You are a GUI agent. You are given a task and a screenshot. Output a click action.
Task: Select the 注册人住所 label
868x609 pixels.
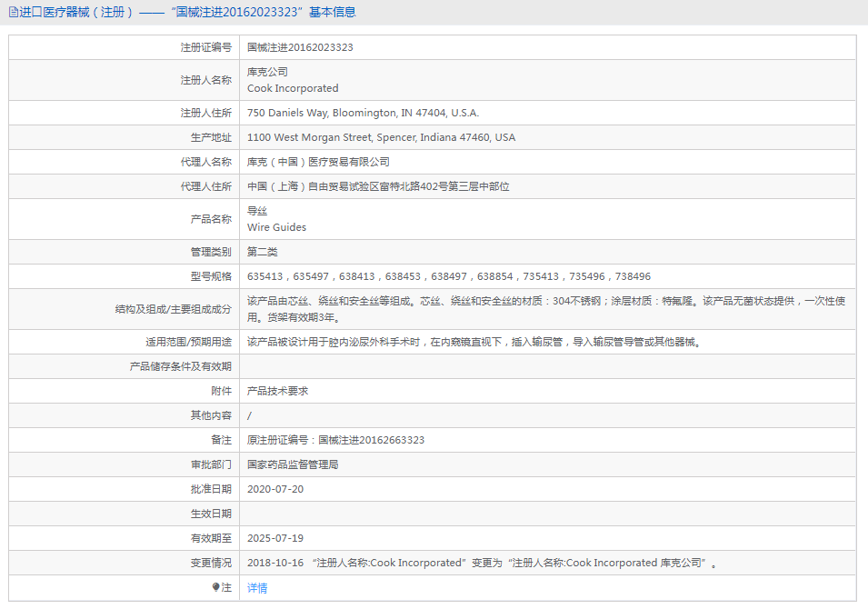pos(206,113)
